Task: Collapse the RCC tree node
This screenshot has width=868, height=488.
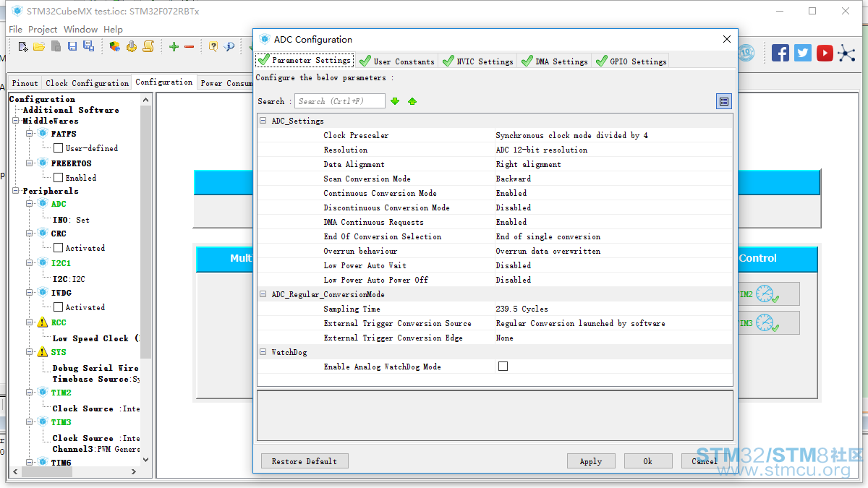Action: (30, 322)
